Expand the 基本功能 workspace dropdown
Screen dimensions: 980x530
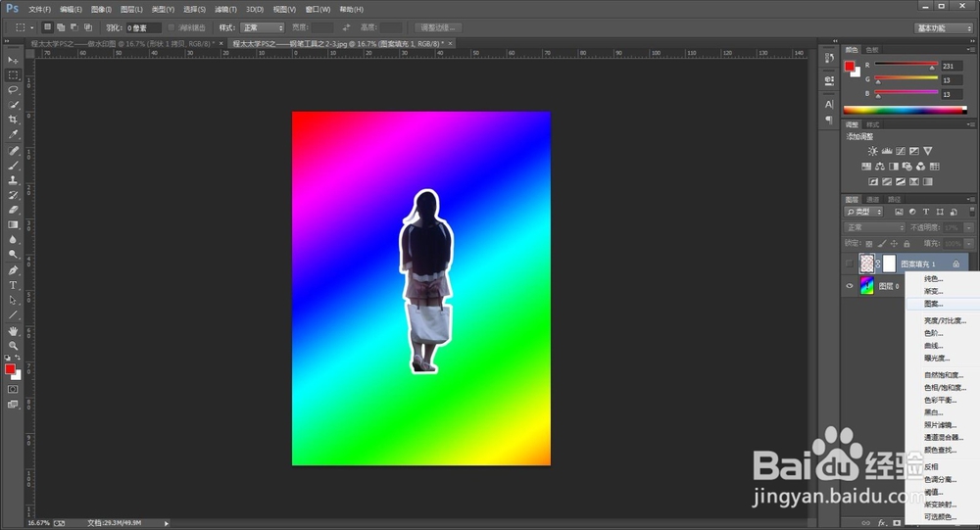click(944, 28)
